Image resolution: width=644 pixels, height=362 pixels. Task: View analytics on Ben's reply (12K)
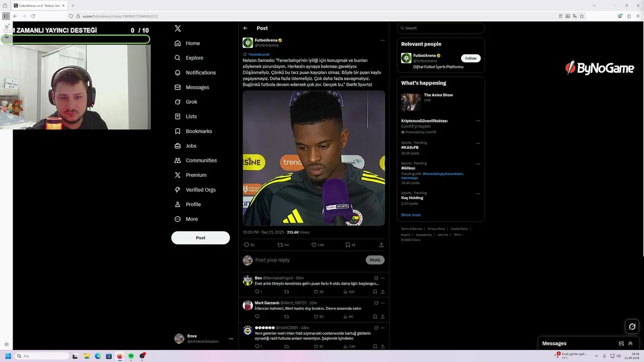click(349, 292)
